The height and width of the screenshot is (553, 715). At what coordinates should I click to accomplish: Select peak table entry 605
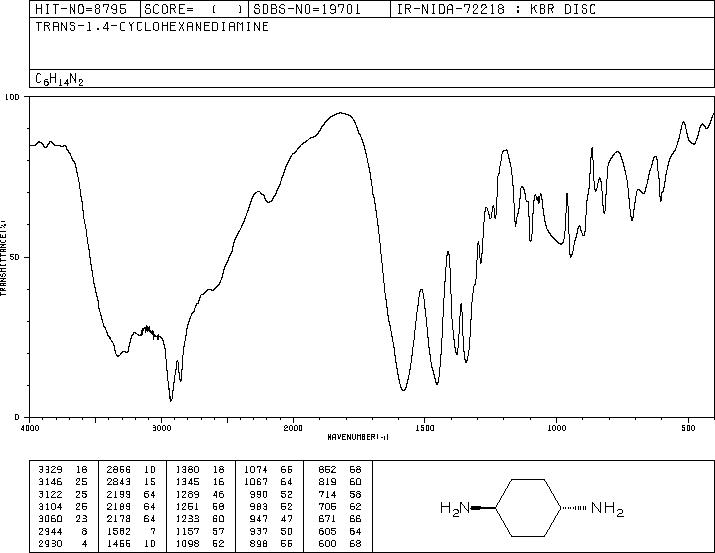[x=327, y=531]
